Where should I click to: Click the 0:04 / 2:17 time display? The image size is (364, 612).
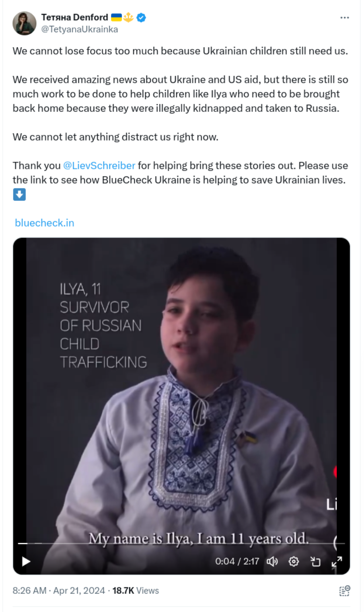[237, 561]
